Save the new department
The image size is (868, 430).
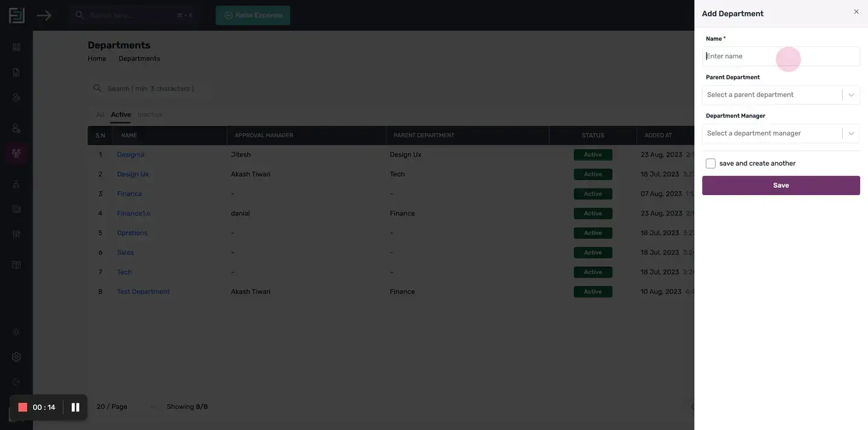click(781, 185)
